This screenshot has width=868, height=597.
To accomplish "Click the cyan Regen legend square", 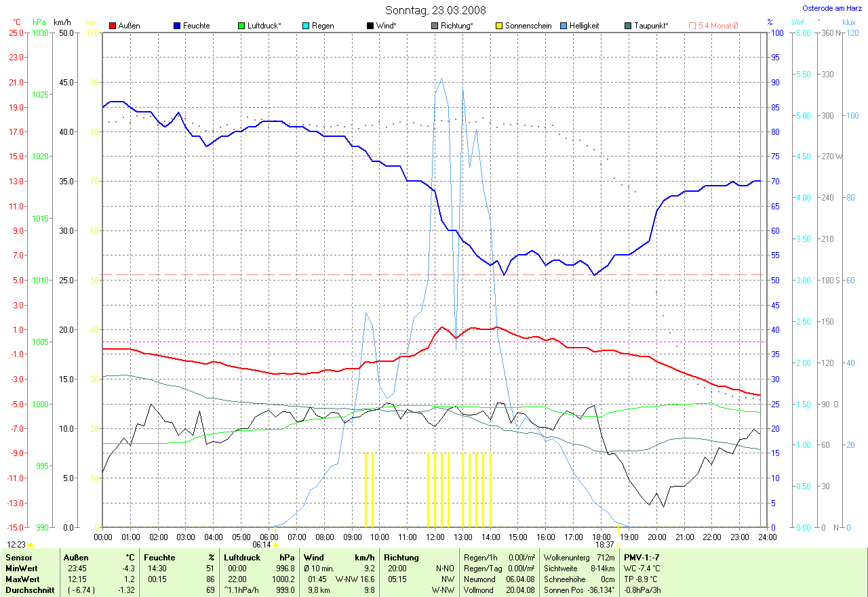I will pyautogui.click(x=307, y=26).
